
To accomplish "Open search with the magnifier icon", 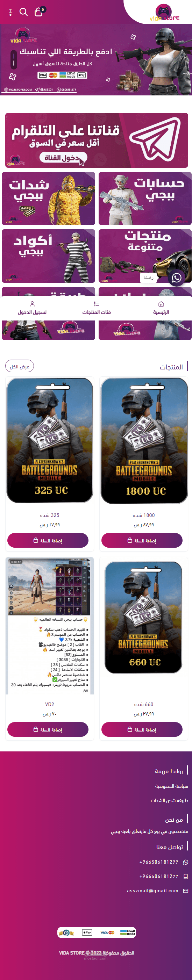I will point(24,12).
